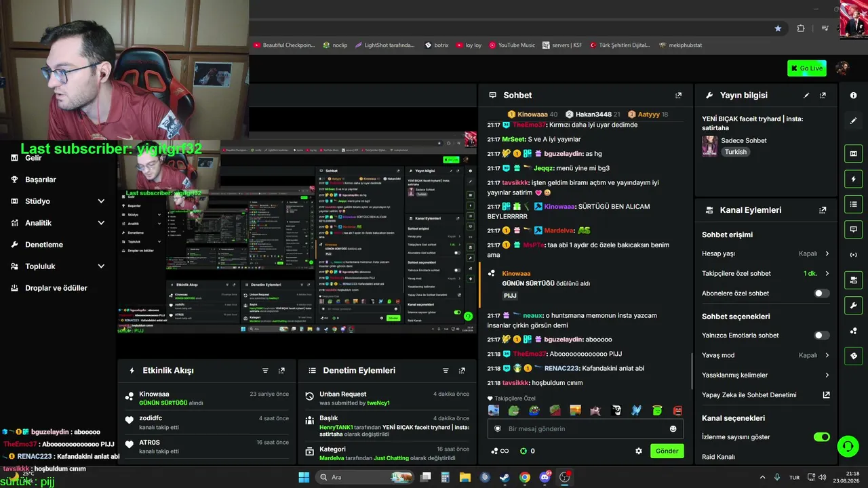Select the troll face emote
Viewport: 868px width, 488px height.
616,411
